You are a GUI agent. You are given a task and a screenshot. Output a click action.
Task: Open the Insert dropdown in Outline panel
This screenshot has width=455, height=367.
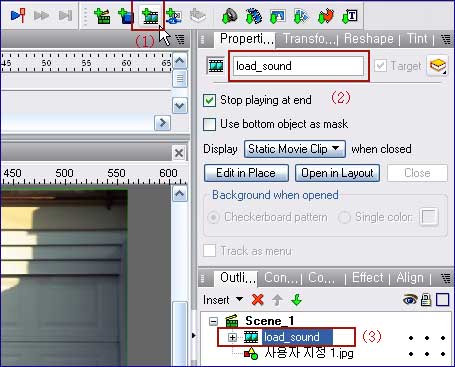click(223, 300)
